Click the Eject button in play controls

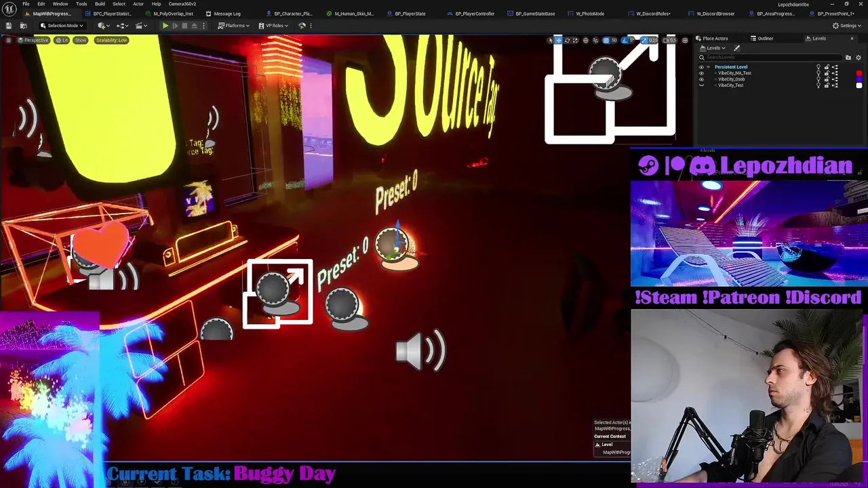pyautogui.click(x=194, y=26)
